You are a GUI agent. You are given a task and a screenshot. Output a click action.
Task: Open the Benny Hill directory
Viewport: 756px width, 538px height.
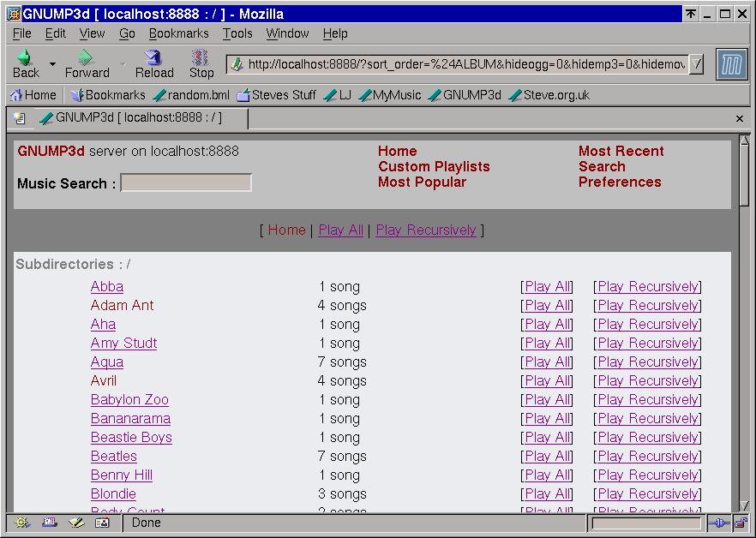pyautogui.click(x=122, y=475)
